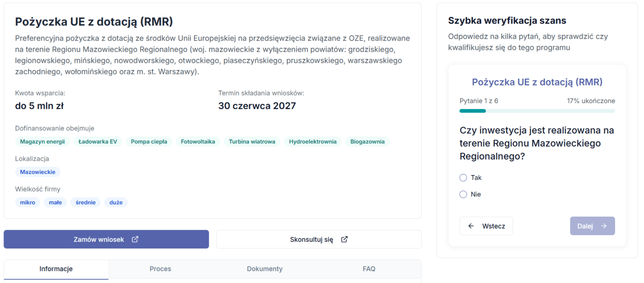Click the Biogazownia tag
Viewport: 644px width, 283px height.
point(367,141)
